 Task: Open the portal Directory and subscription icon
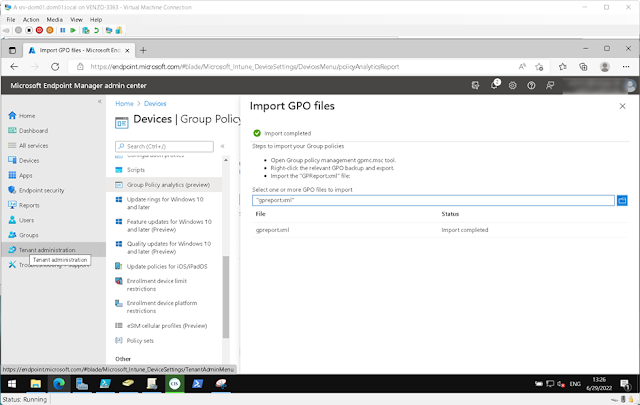click(475, 85)
